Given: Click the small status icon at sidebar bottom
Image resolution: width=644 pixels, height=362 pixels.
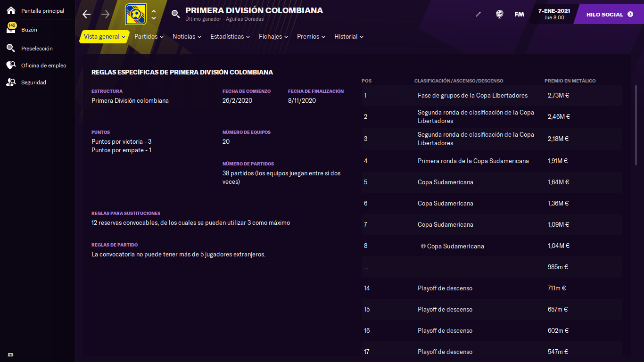Looking at the screenshot, I should click(x=10, y=354).
